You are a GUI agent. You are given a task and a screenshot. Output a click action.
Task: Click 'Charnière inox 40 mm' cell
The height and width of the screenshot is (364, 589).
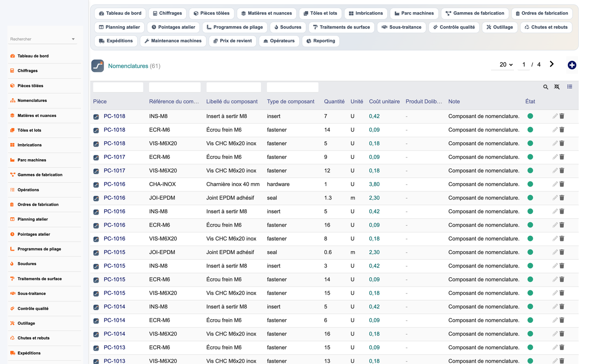tap(233, 184)
